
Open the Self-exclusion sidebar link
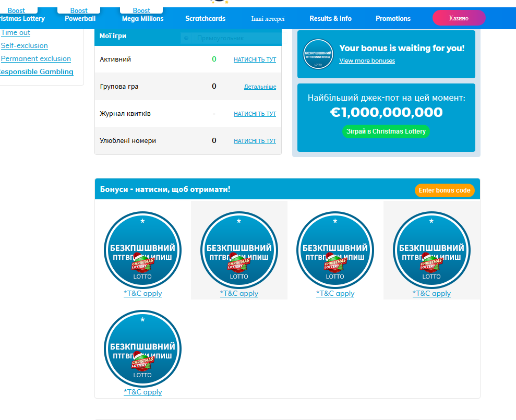(x=25, y=45)
